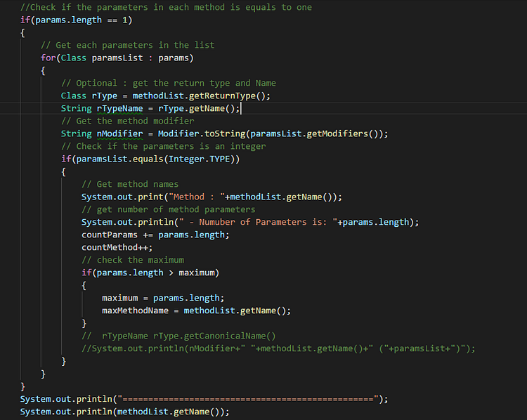Click 'rType.getName();' on the String rTypeName line
The width and height of the screenshot is (527, 420).
click(199, 109)
